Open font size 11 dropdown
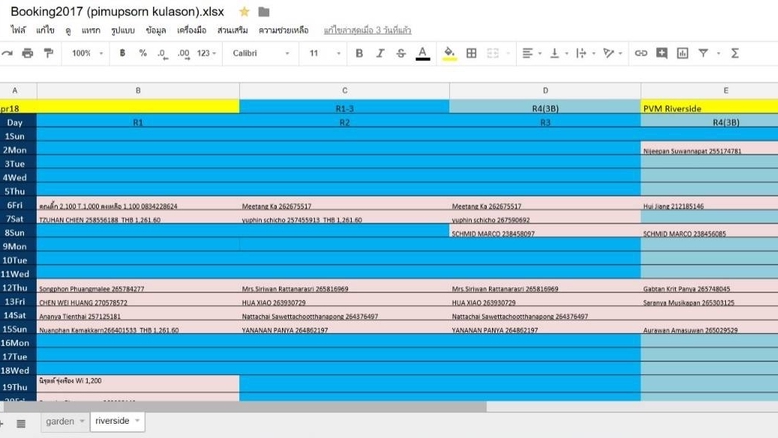This screenshot has width=778, height=438. [325, 53]
